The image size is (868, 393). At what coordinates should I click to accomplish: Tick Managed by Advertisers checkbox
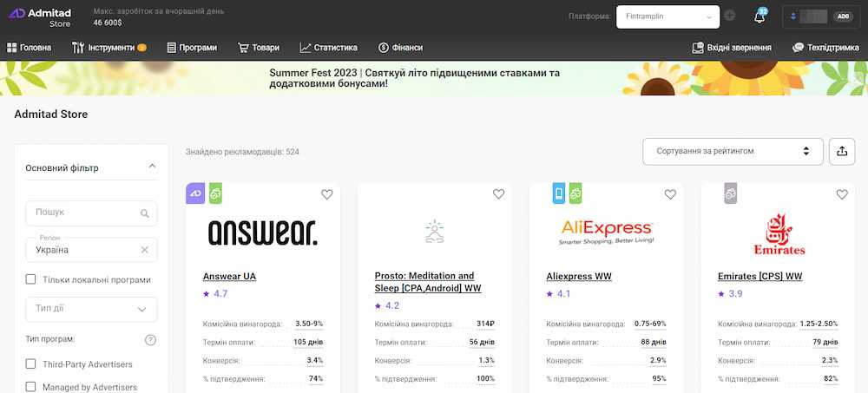[31, 387]
